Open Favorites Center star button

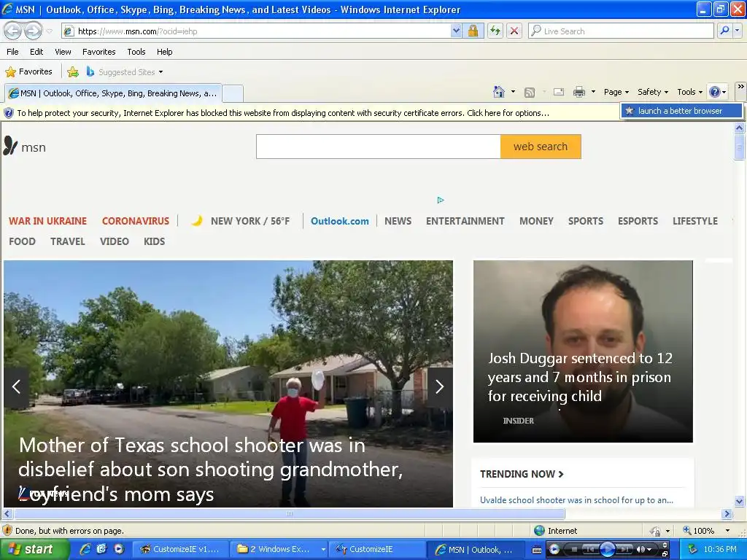[29, 72]
